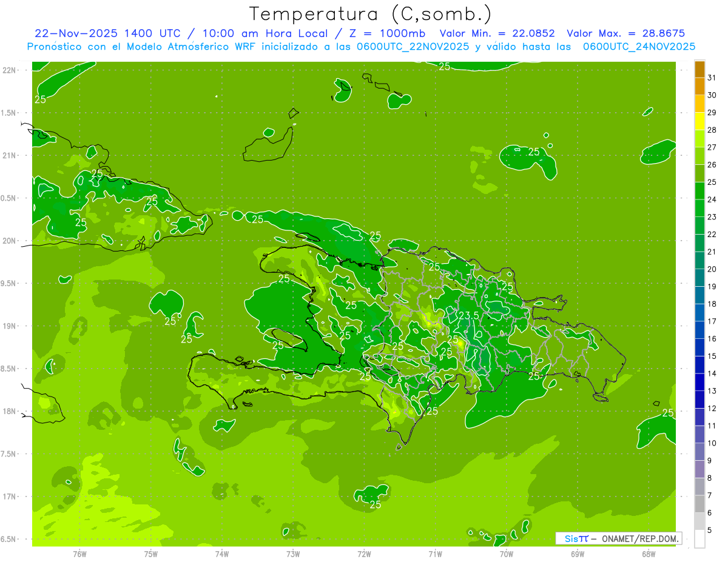The width and height of the screenshot is (728, 562).
Task: Click the "25" value beside the color scale
Action: (712, 182)
